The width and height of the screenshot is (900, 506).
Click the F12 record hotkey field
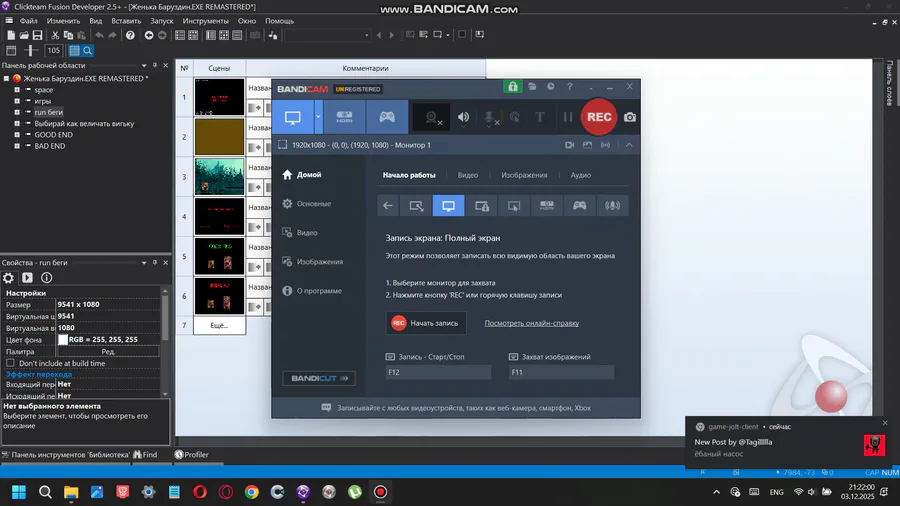[x=439, y=372]
